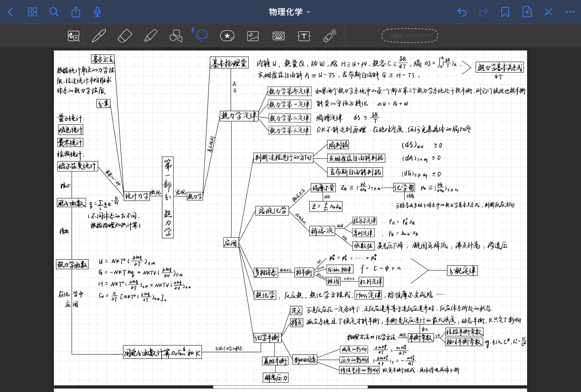Image resolution: width=581 pixels, height=392 pixels.
Task: Open the page thumbnails grid view
Action: point(32,12)
